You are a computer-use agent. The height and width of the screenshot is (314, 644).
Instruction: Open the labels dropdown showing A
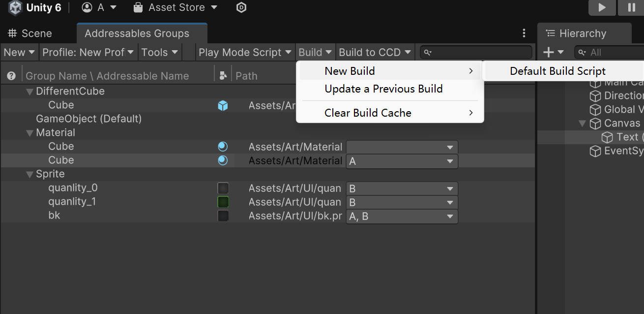coord(402,161)
